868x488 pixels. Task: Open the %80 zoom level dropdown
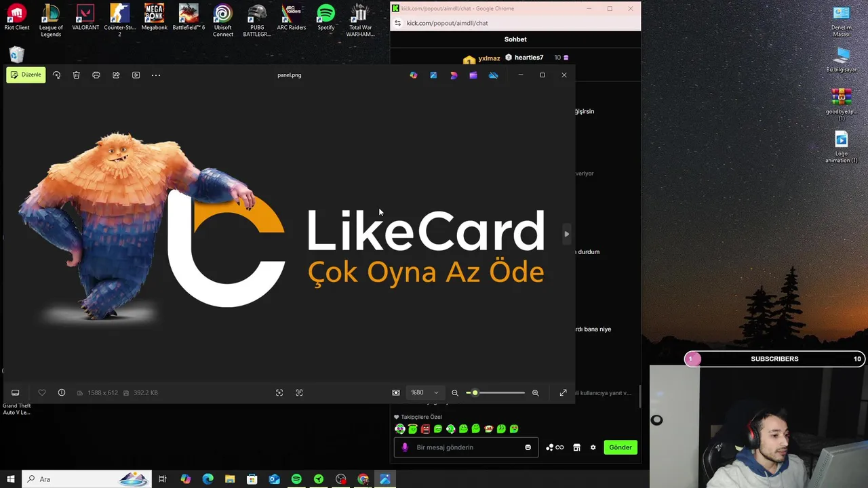425,392
